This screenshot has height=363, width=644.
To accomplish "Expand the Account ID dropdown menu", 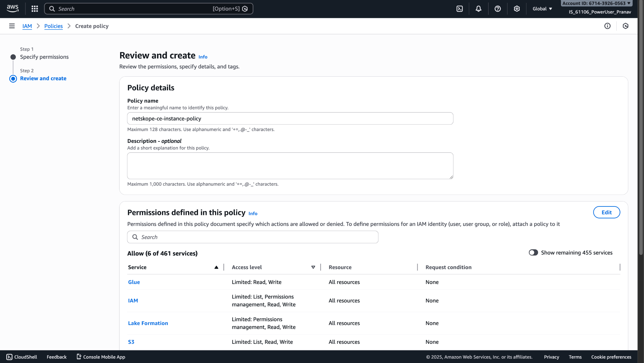I will 596,3.
